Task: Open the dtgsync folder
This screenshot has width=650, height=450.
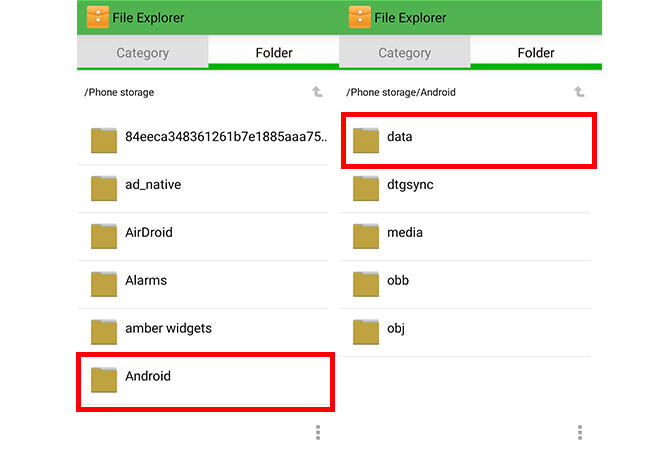Action: point(466,189)
